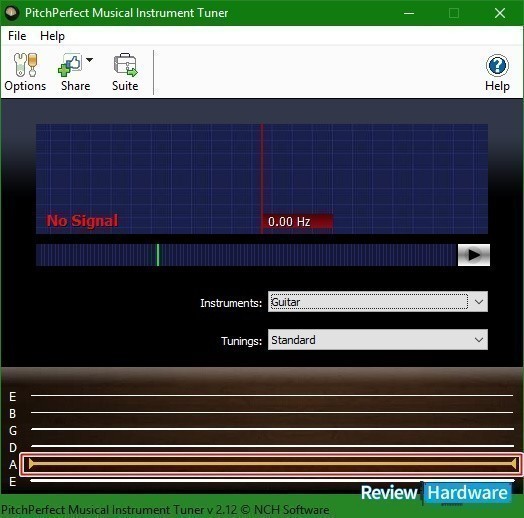524x518 pixels.
Task: Select the B string
Action: point(272,413)
